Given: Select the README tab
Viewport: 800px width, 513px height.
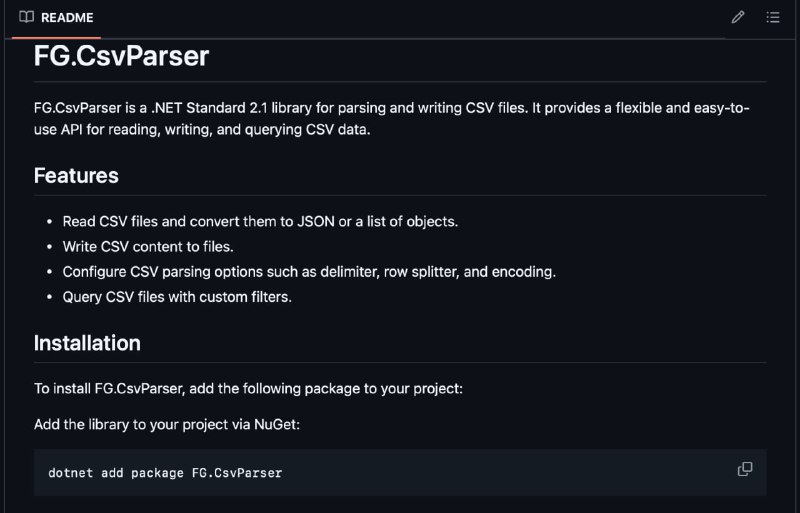Looking at the screenshot, I should point(56,18).
